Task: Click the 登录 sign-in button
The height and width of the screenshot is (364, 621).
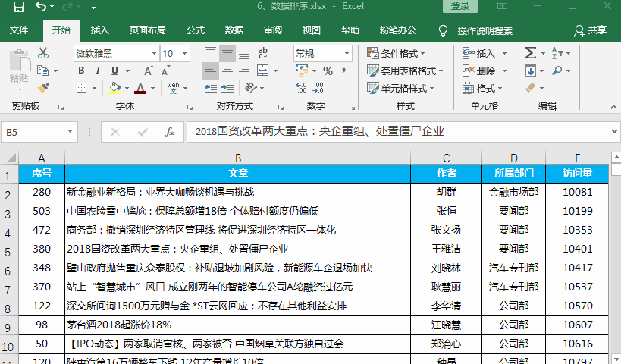Action: pyautogui.click(x=459, y=7)
